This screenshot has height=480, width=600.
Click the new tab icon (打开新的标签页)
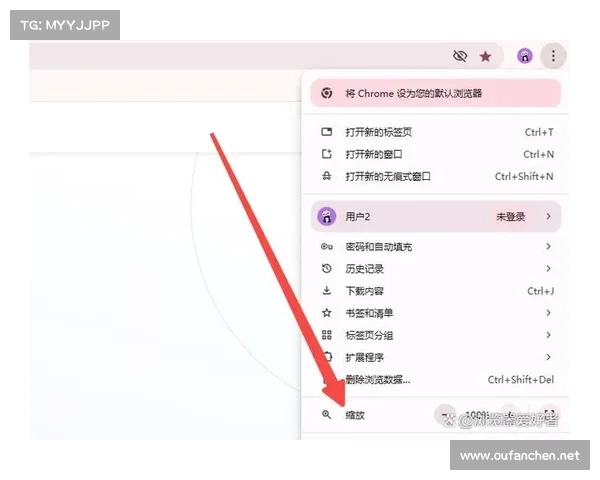point(326,132)
